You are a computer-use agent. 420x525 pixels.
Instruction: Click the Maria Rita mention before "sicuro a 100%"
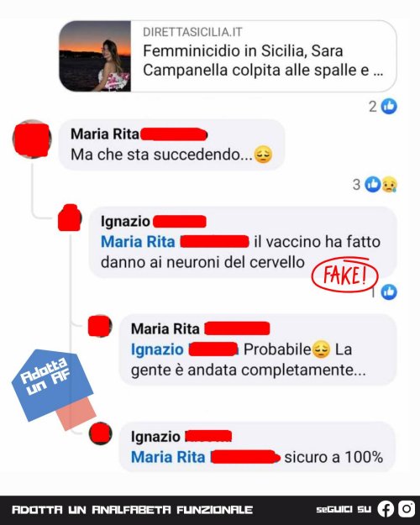(x=168, y=457)
